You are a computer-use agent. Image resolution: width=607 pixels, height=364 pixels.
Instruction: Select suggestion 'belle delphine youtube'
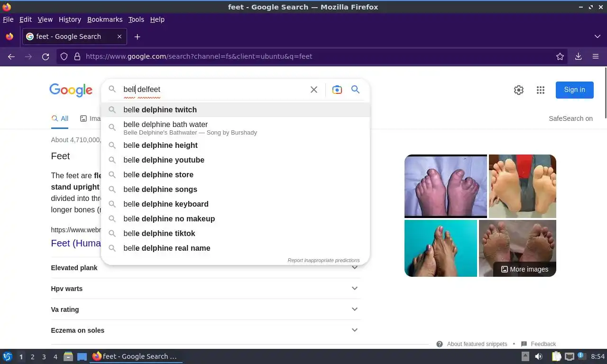point(235,160)
